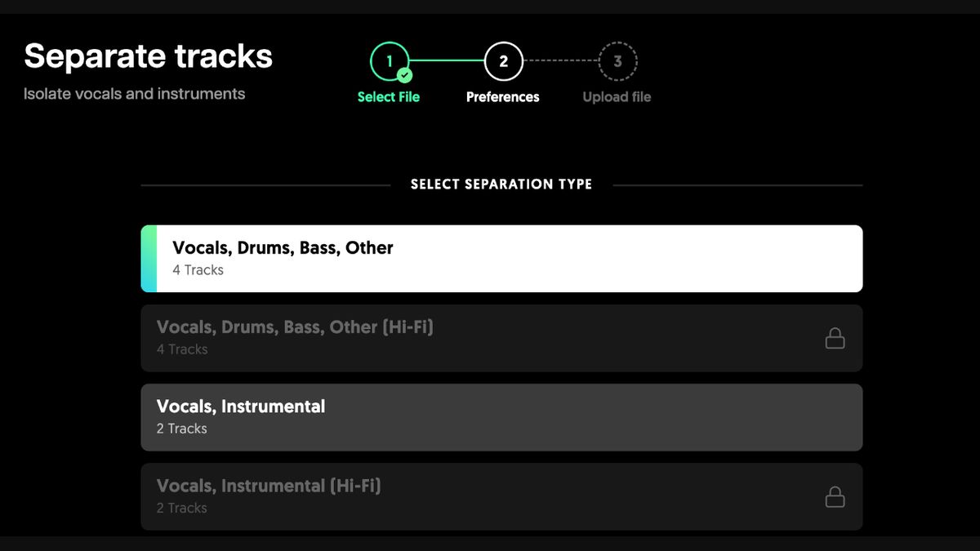The image size is (980, 551).
Task: Click the step 1 circle icon
Action: tap(390, 60)
